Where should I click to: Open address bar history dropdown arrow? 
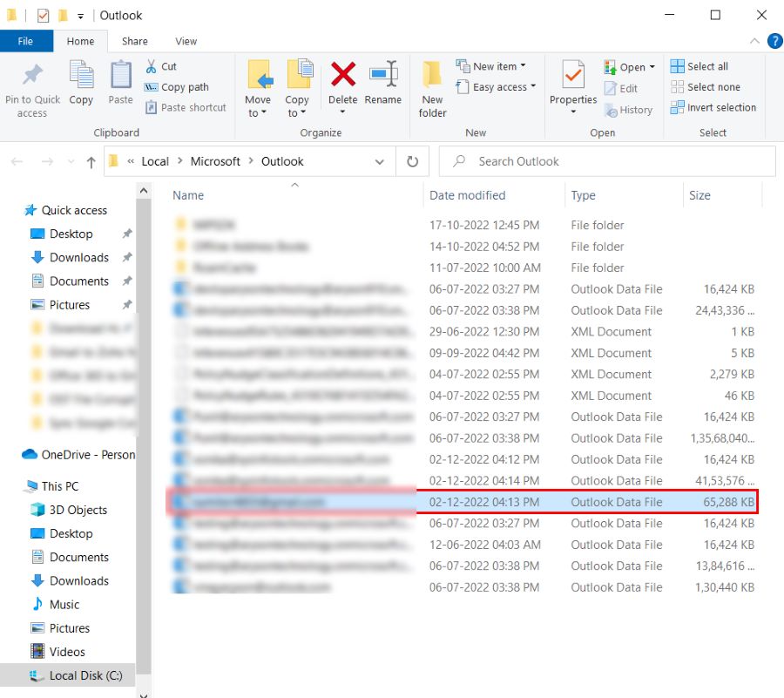380,162
